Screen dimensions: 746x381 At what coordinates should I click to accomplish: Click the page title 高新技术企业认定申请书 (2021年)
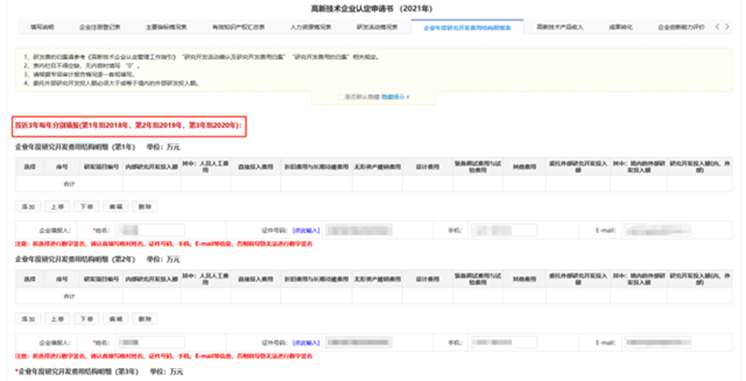pyautogui.click(x=372, y=9)
